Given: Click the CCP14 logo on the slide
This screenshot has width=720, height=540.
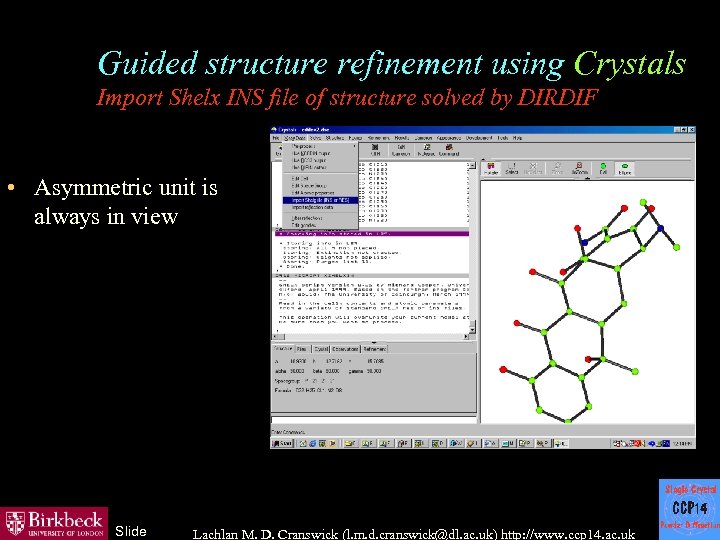Looking at the screenshot, I should coord(689,509).
